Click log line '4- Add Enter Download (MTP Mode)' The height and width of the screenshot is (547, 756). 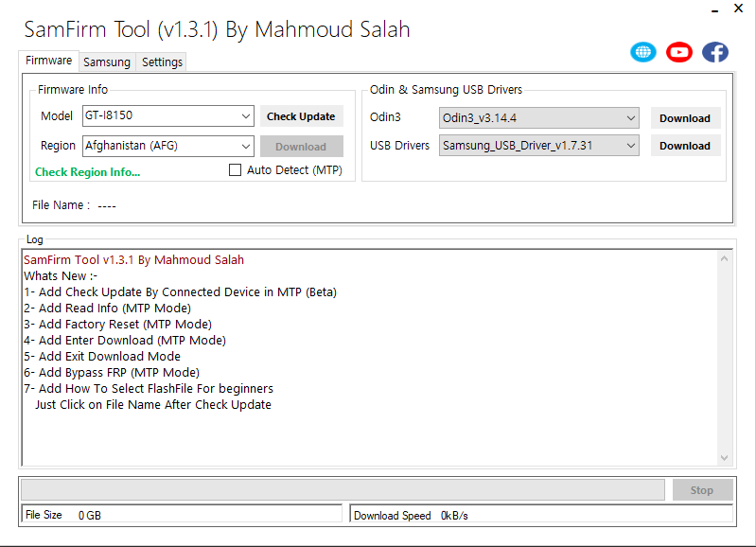pyautogui.click(x=125, y=340)
